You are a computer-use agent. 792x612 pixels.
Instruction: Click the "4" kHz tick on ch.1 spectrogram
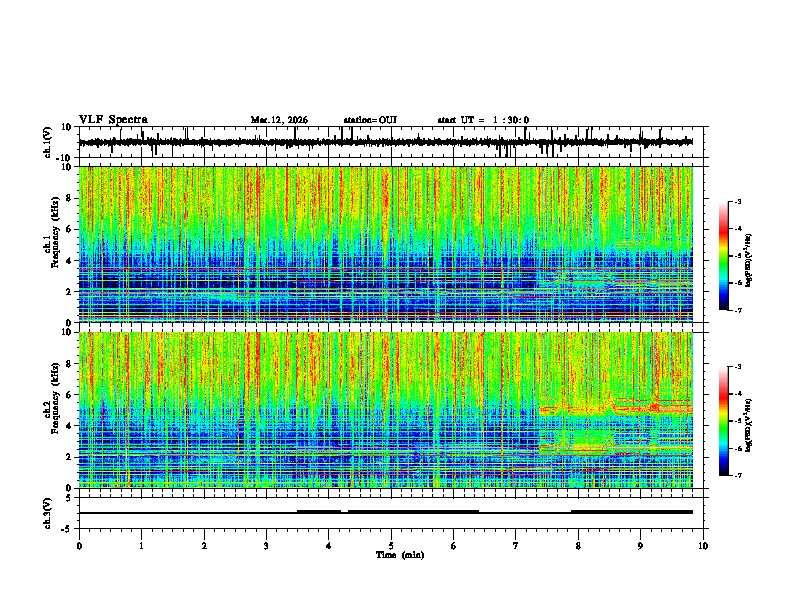click(x=70, y=261)
